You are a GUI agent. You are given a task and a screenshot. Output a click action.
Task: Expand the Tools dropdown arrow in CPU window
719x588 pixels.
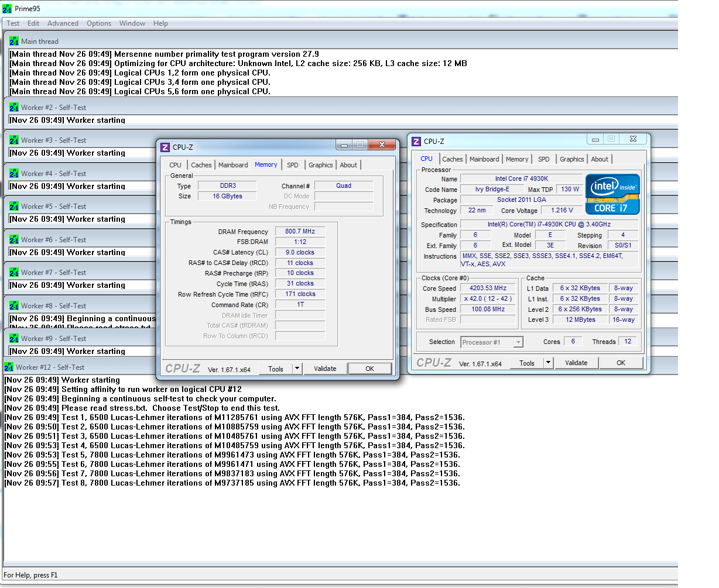click(549, 363)
